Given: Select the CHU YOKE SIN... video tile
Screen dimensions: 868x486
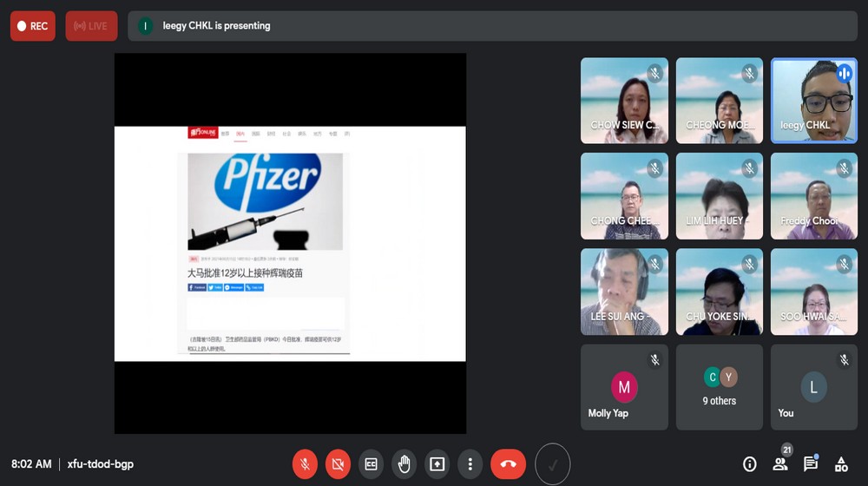Looking at the screenshot, I should [719, 292].
